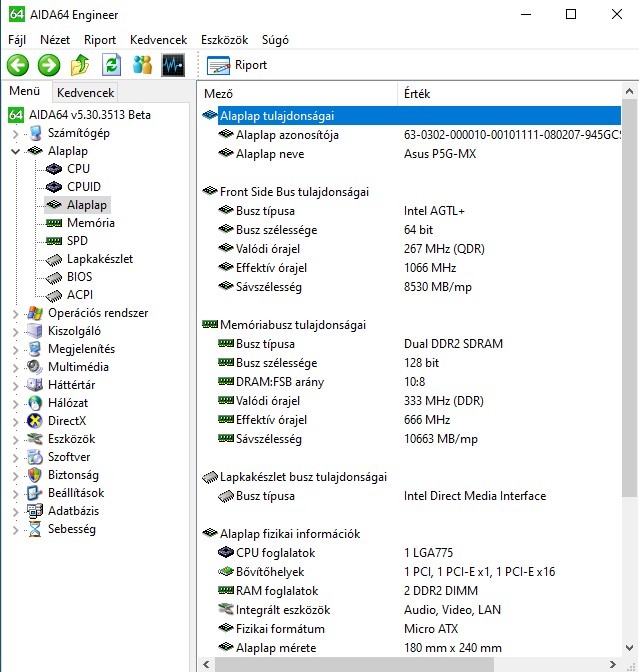Click the vertical scrollbar down arrow
Viewport: 639px width, 672px height.
[629, 648]
